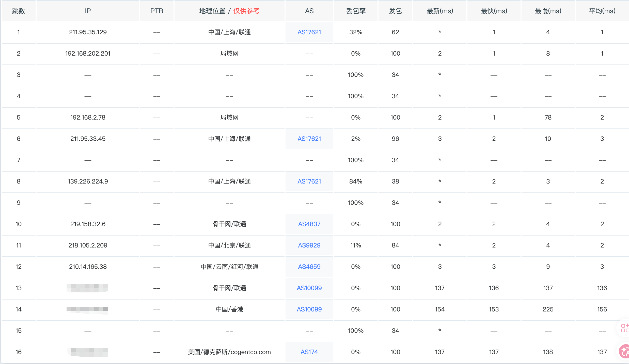Open AS10099 link in hop 13 row
Viewport: 629px width, 364px height.
tap(309, 288)
